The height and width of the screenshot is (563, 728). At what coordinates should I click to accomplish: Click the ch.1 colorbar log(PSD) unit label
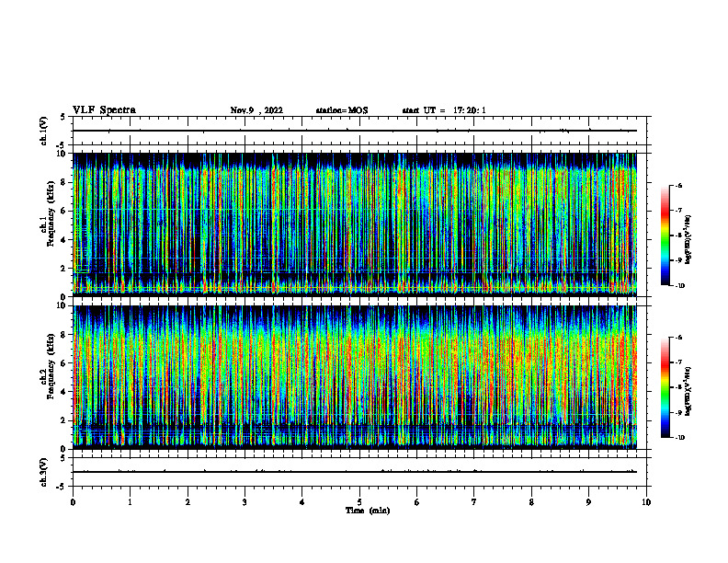coord(688,240)
